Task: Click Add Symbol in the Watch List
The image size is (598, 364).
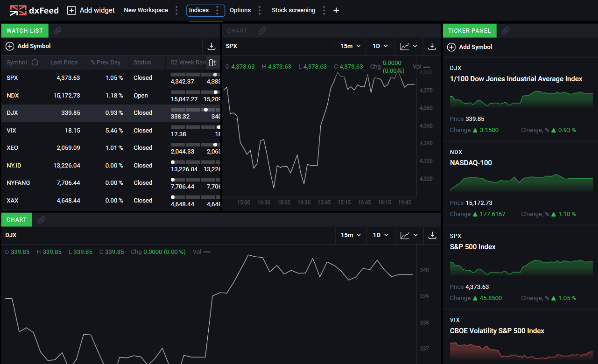Action: (x=29, y=46)
